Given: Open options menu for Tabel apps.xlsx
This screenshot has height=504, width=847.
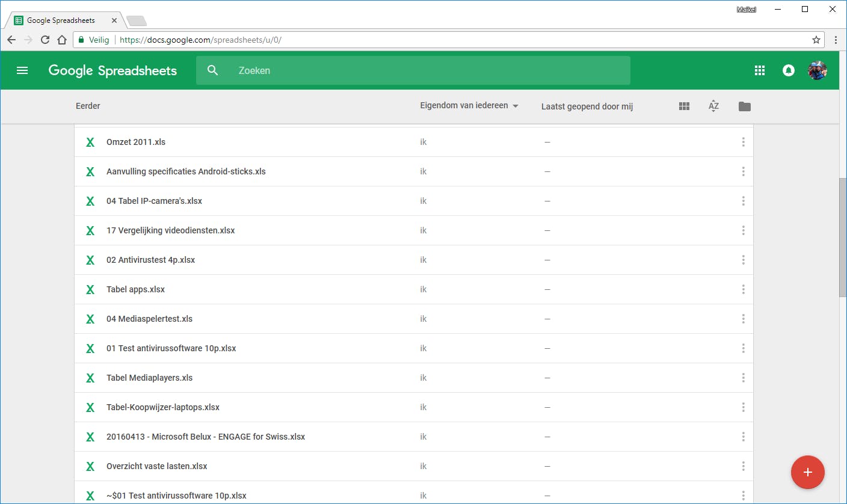Looking at the screenshot, I should click(x=743, y=289).
